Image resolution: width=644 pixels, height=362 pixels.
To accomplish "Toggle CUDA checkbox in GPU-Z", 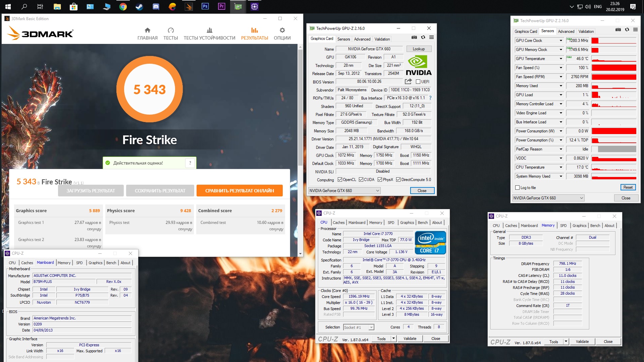I will (x=361, y=180).
